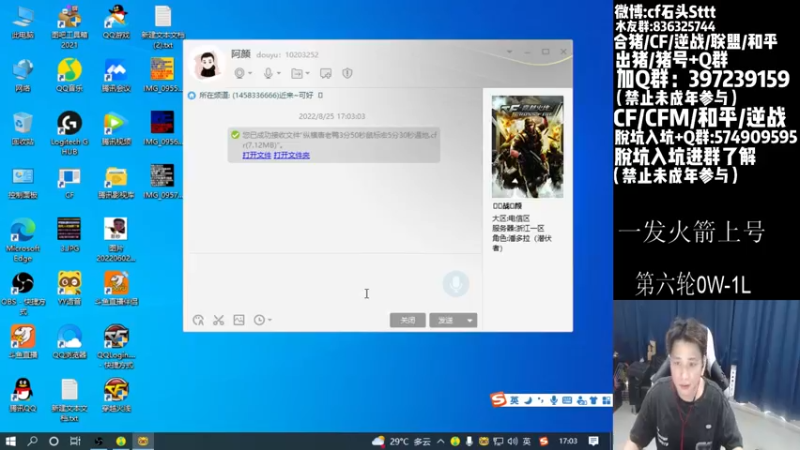Expand send button options arrow
The width and height of the screenshot is (800, 450).
469,320
